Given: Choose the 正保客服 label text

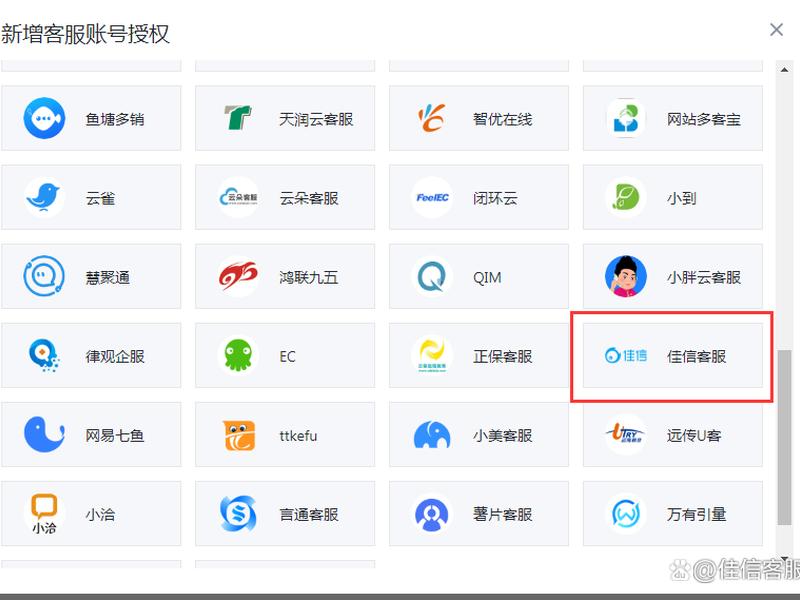Looking at the screenshot, I should [x=503, y=356].
